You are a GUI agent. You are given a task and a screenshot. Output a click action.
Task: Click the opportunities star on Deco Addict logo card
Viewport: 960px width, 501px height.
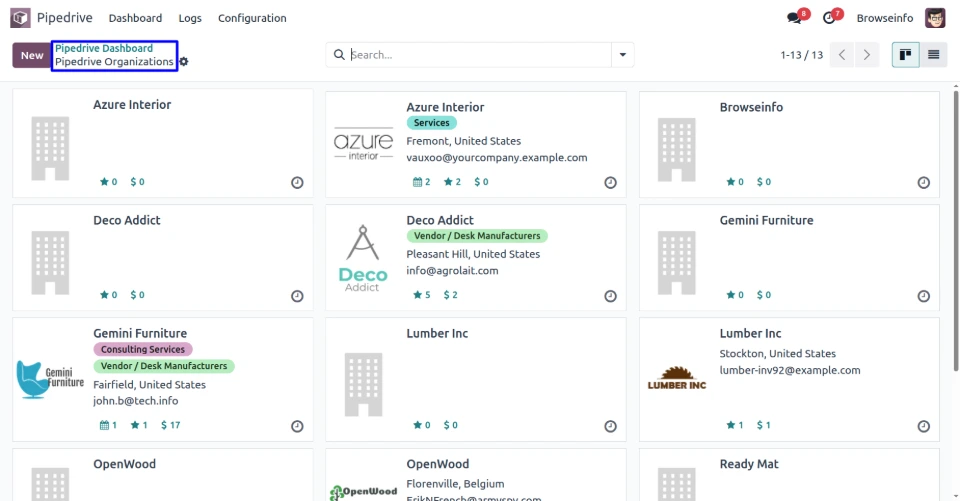(418, 295)
